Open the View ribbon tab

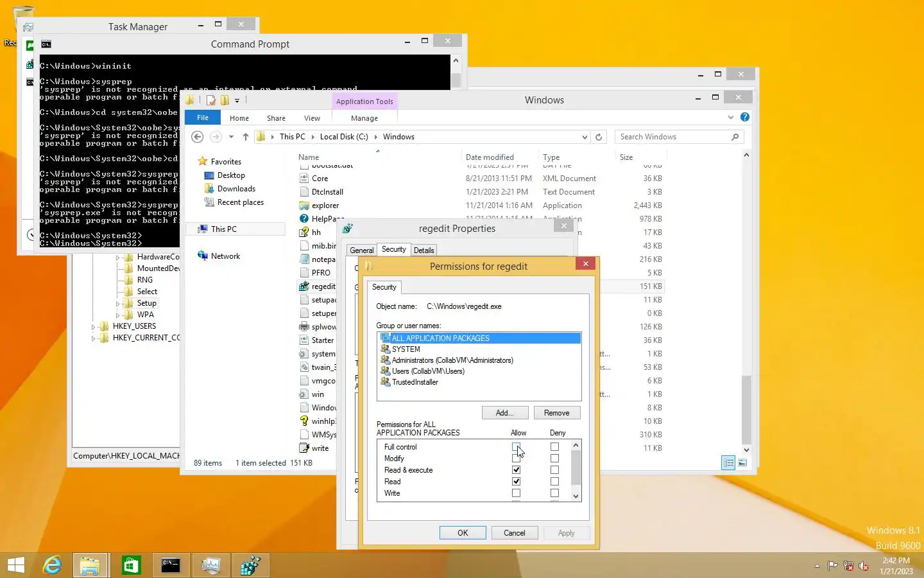312,118
